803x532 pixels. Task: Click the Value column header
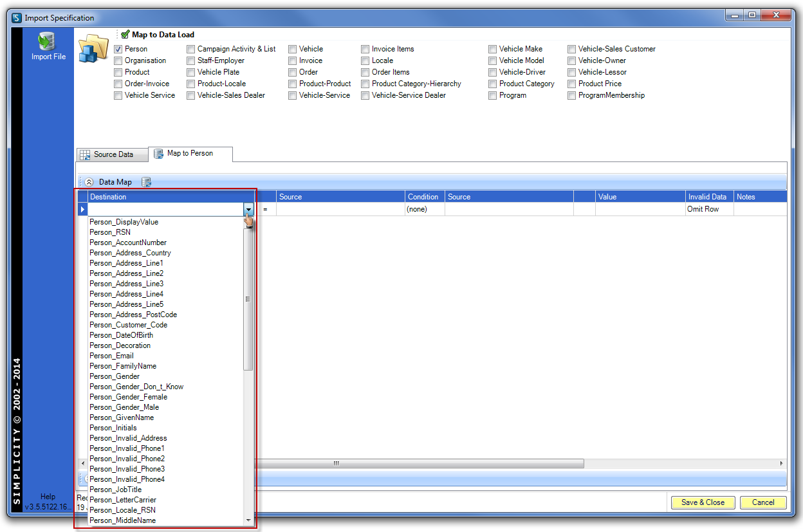click(x=640, y=197)
